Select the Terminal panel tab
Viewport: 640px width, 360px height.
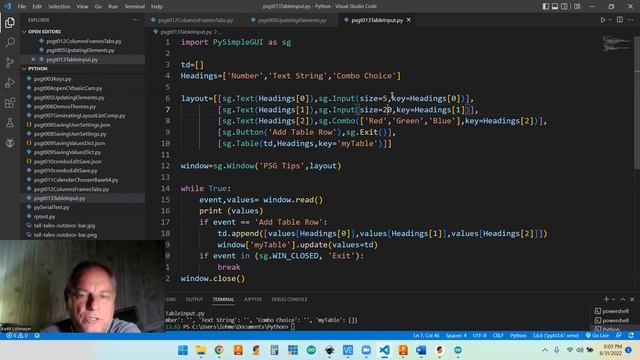[x=223, y=299]
